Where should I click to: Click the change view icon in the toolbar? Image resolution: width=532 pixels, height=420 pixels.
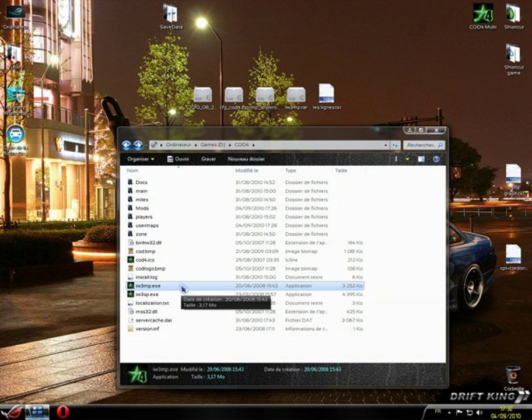[x=396, y=159]
